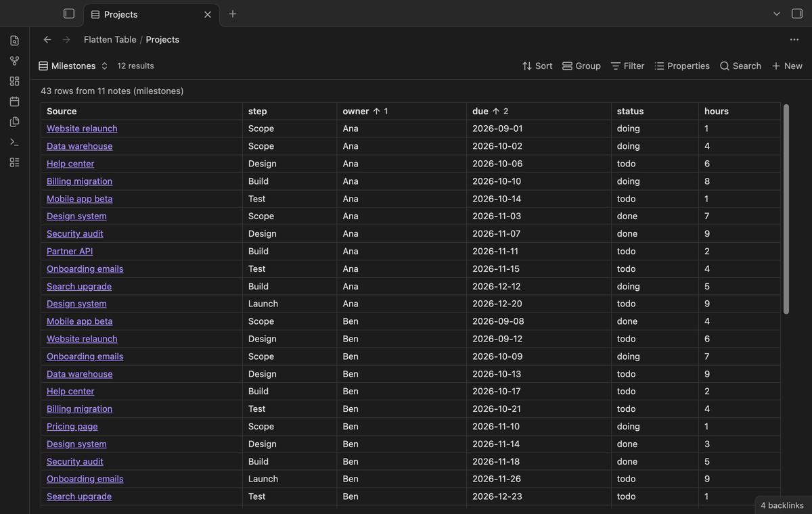Viewport: 812px width, 514px height.
Task: Open Security audit link due 2026-11-07
Action: point(75,233)
